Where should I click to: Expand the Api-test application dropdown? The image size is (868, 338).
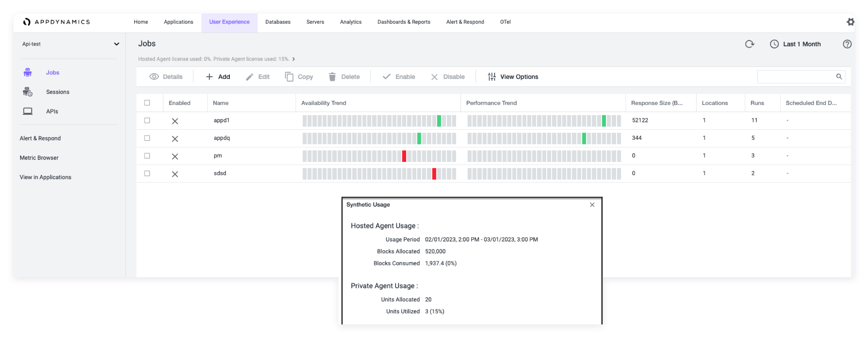[71, 44]
